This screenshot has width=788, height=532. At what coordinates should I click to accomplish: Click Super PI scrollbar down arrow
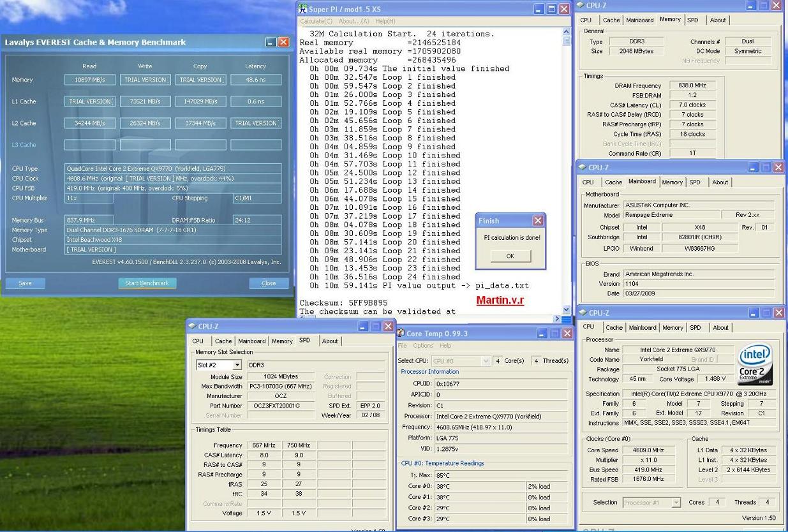pyautogui.click(x=567, y=309)
